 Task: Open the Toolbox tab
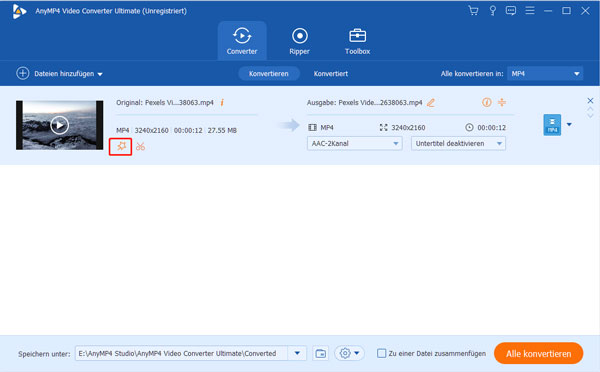357,41
